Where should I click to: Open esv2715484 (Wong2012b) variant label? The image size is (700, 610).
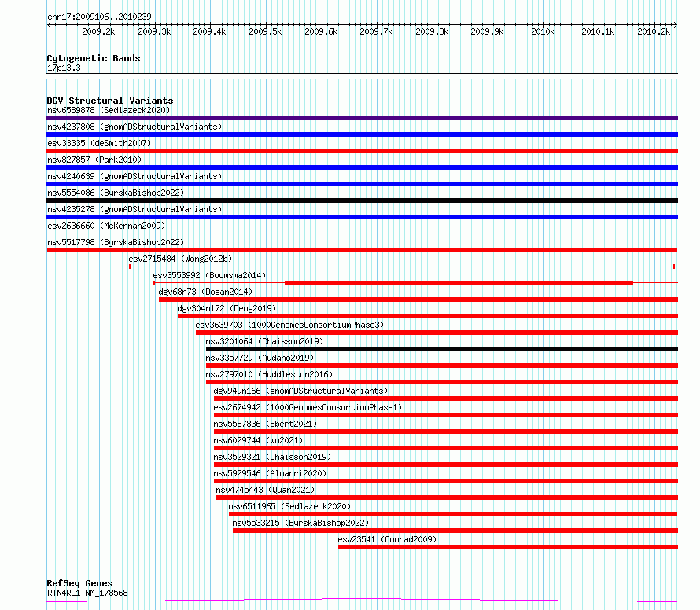tap(180, 259)
